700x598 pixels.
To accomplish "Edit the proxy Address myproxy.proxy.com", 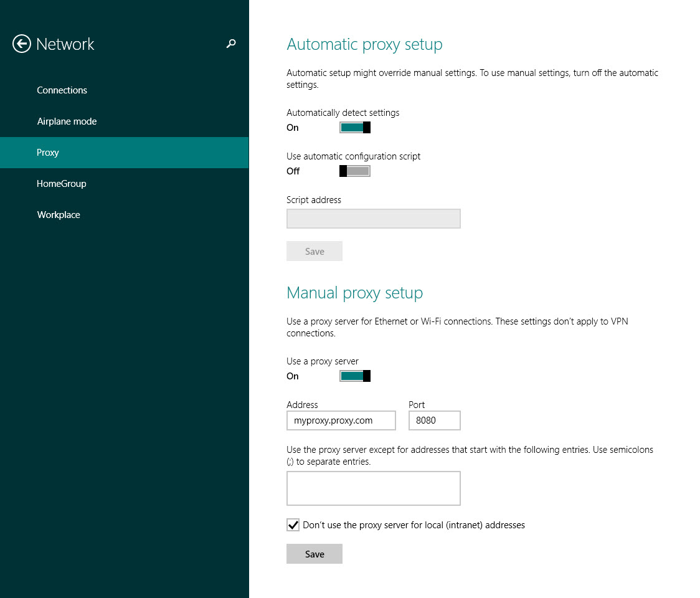I will pyautogui.click(x=341, y=420).
